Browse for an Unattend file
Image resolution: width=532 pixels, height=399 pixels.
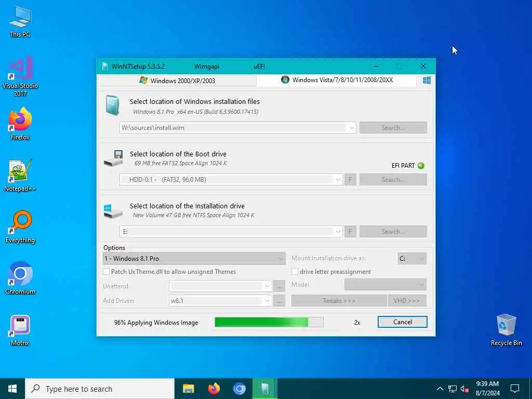[279, 286]
